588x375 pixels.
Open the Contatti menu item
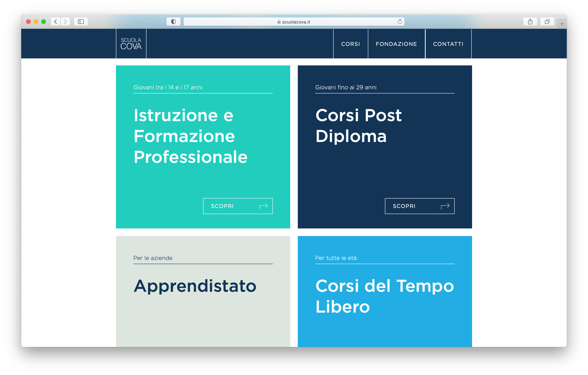coord(448,44)
